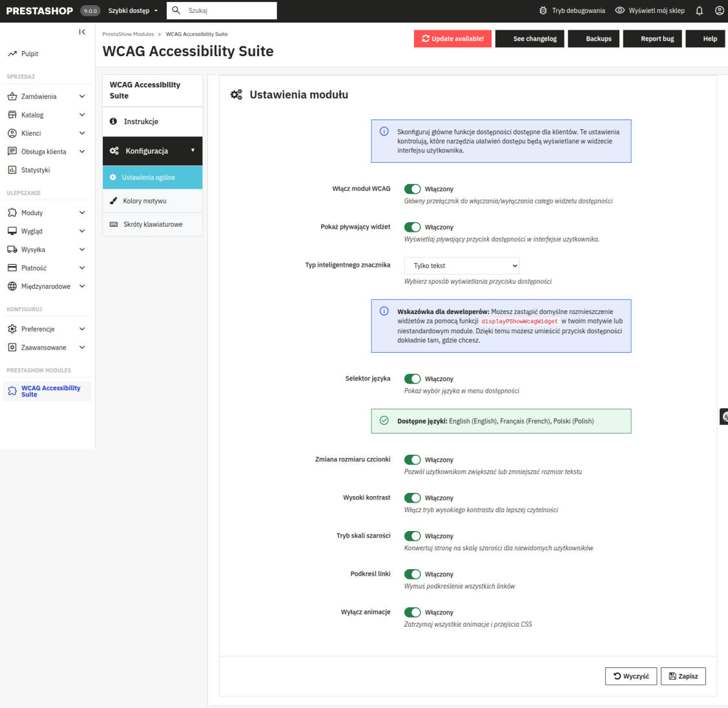728x708 pixels.
Task: Collapse the sidebar with the arrow icon
Action: pos(82,32)
